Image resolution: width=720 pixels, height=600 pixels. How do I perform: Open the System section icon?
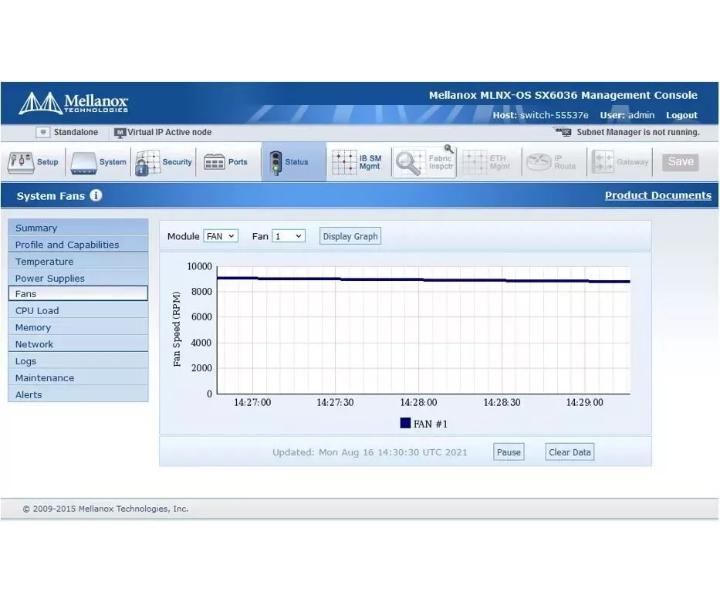pyautogui.click(x=84, y=163)
